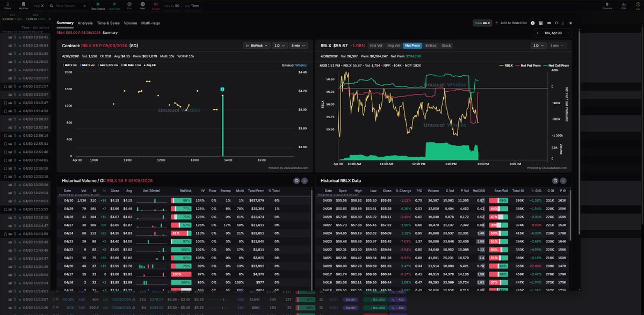The width and height of the screenshot is (644, 315).
Task: Click the Prev flow arrow icon
Action: [129, 4]
